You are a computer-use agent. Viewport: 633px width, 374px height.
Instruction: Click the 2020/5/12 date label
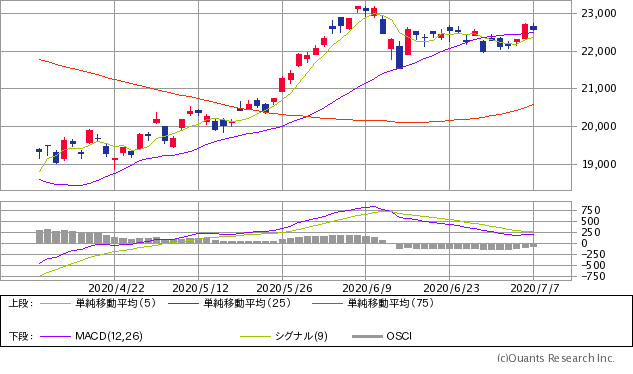200,288
